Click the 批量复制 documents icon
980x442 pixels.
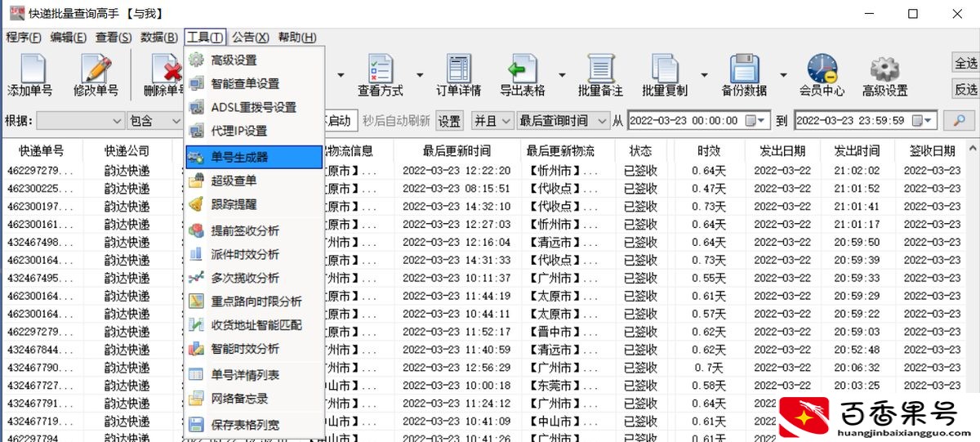[665, 75]
